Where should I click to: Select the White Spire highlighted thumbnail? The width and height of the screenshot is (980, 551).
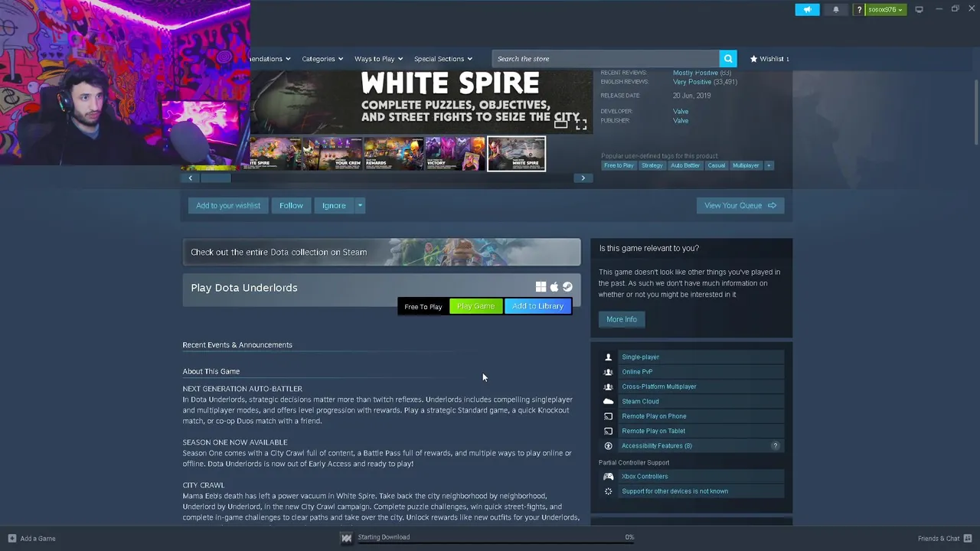point(516,154)
